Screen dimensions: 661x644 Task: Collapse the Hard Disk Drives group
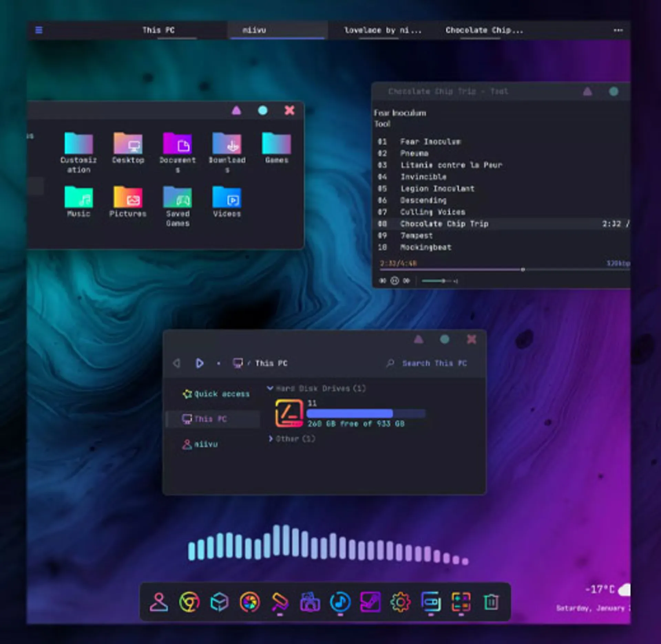[x=270, y=388]
